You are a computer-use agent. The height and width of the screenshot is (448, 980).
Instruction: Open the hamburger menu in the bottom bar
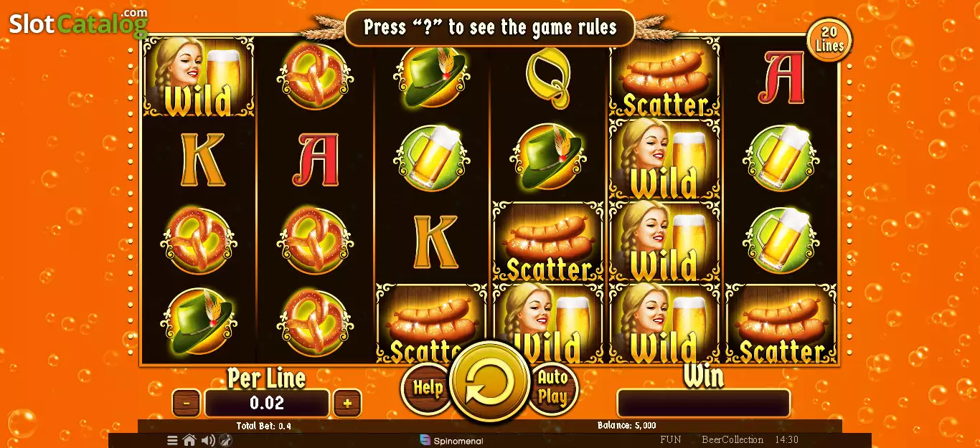[x=172, y=440]
